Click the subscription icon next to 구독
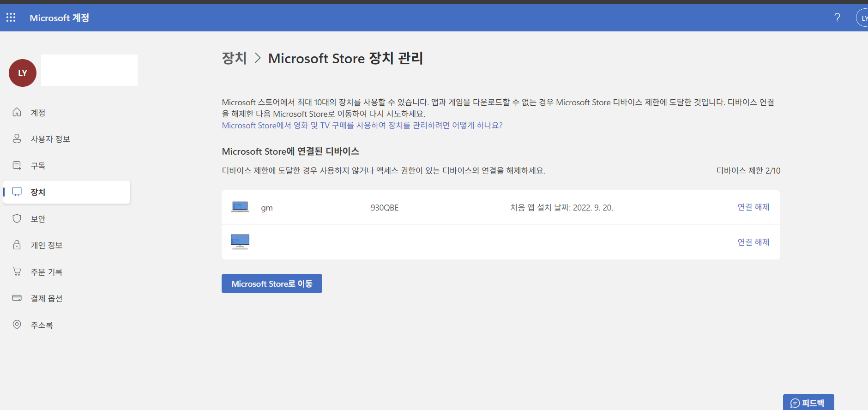868x410 pixels. pos(17,165)
